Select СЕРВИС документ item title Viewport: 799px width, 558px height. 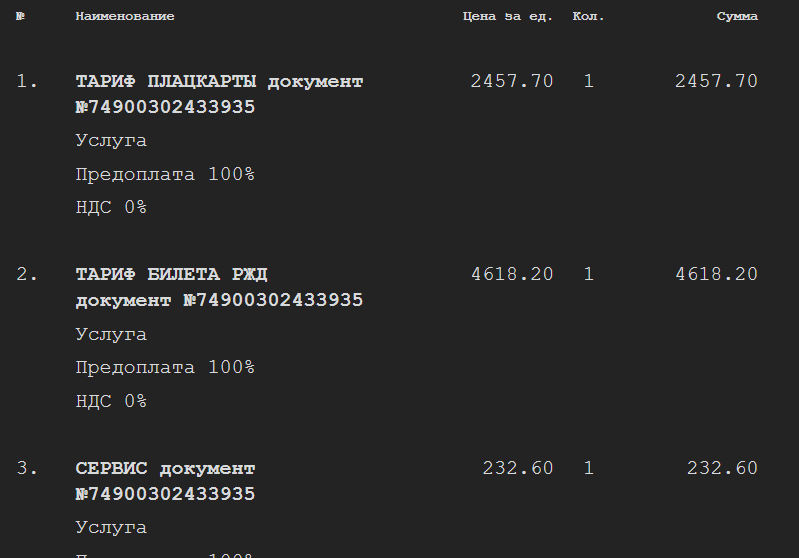click(x=165, y=469)
